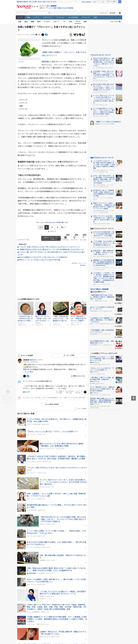Select the 速報 navigation tab
The image size is (138, 644).
(28, 17)
